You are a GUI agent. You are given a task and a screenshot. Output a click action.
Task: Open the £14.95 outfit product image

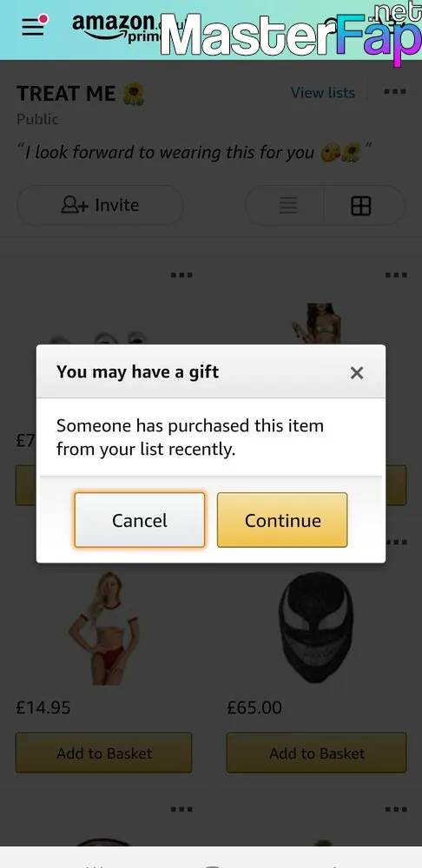pyautogui.click(x=103, y=628)
